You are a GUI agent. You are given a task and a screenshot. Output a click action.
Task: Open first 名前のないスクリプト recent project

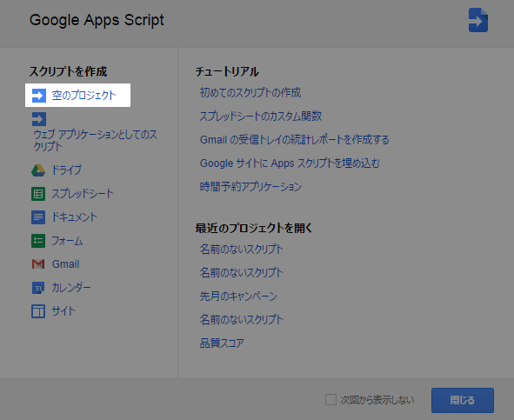(242, 250)
